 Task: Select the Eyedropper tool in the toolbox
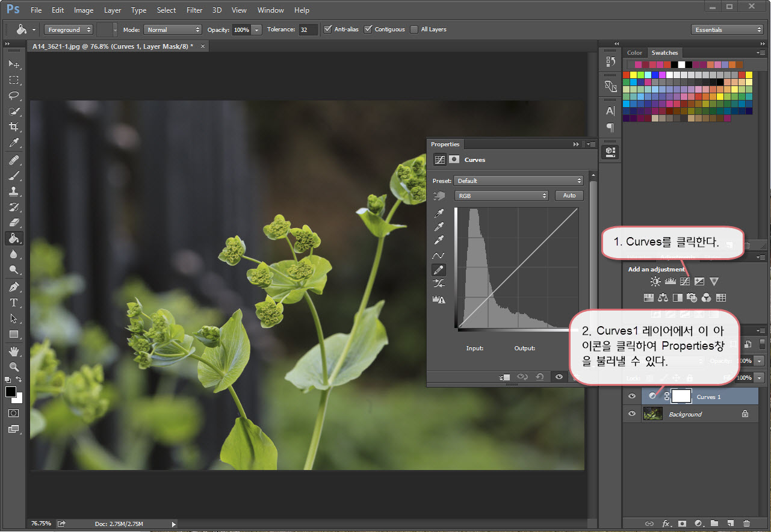pyautogui.click(x=14, y=143)
